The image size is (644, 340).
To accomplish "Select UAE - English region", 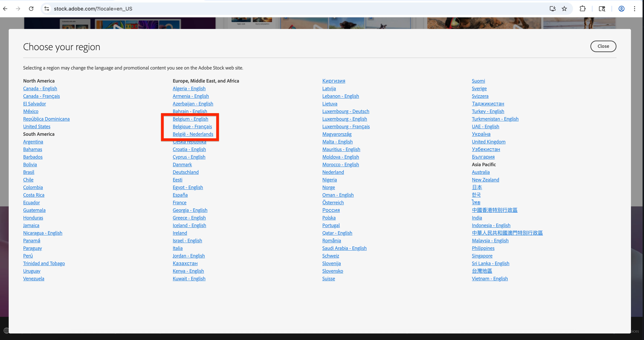I will (x=486, y=127).
